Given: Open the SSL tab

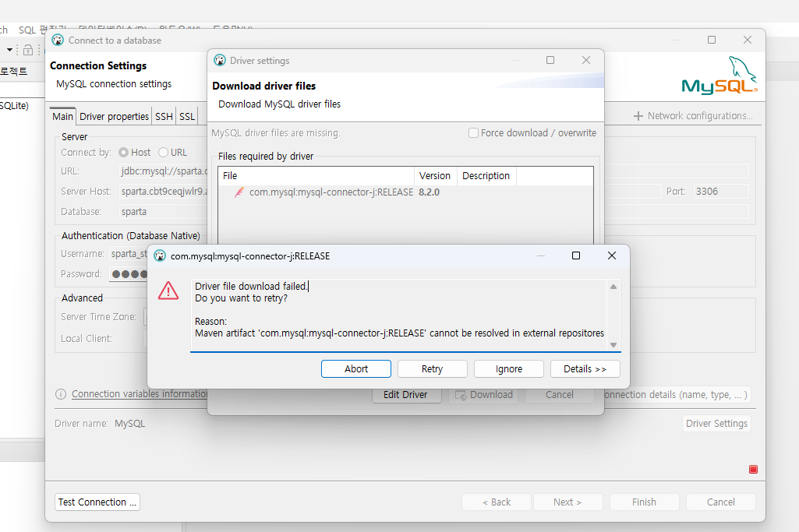Looking at the screenshot, I should 187,116.
